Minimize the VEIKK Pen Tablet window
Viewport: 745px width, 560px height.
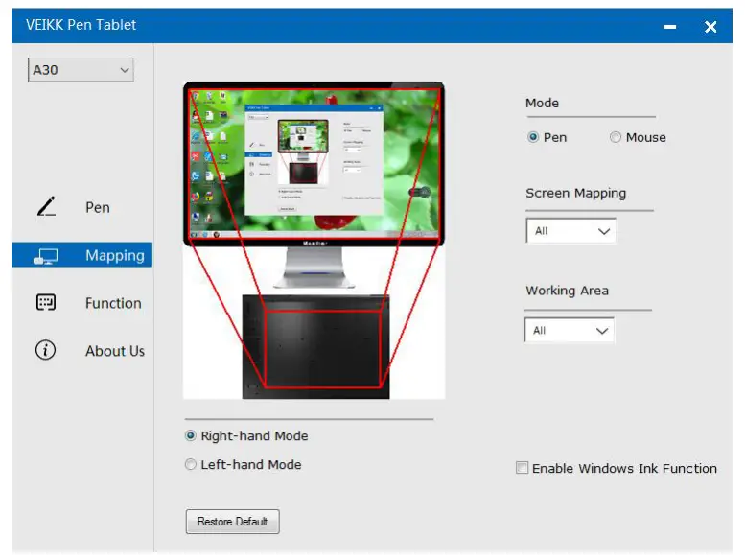(670, 27)
